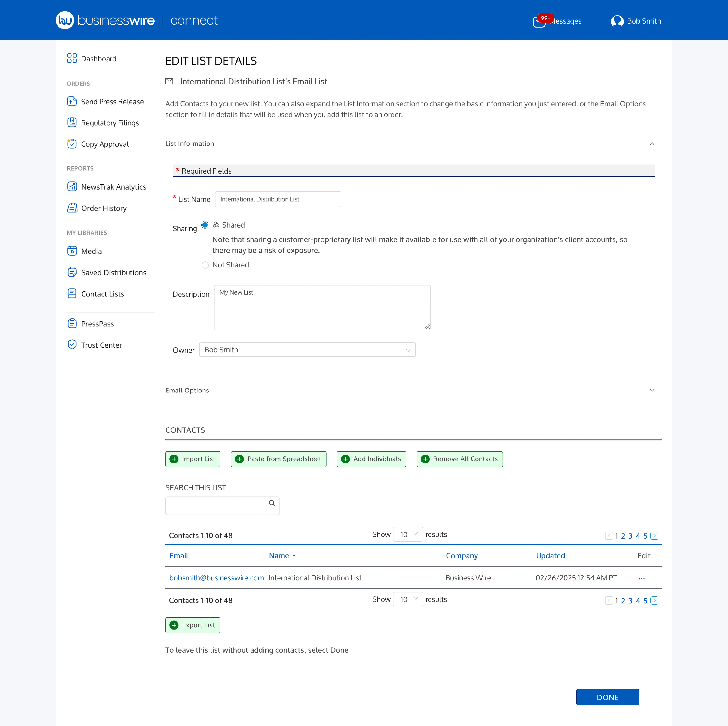Click the DONE button
The width and height of the screenshot is (728, 726).
[x=608, y=697]
